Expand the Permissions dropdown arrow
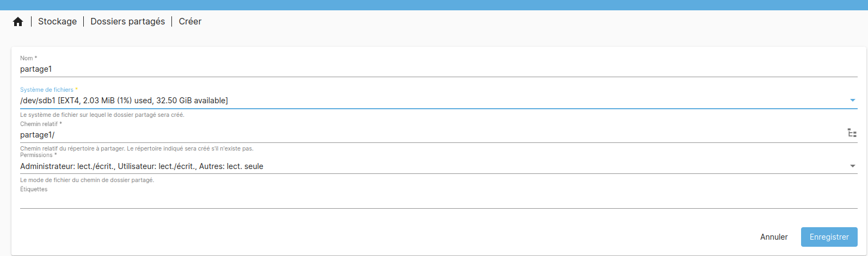Screen dimensions: 868x256 (x=852, y=166)
